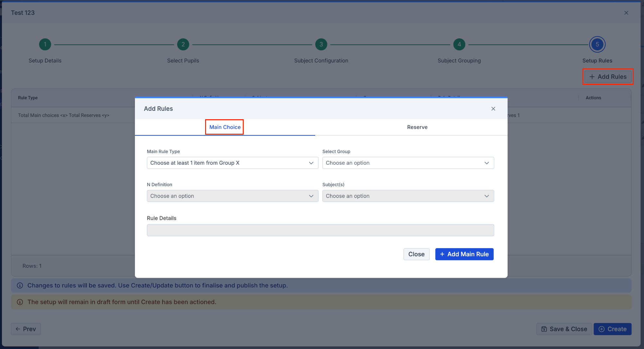Screen dimensions: 644x349
Task: Click the Rule Details input field
Action: point(320,230)
